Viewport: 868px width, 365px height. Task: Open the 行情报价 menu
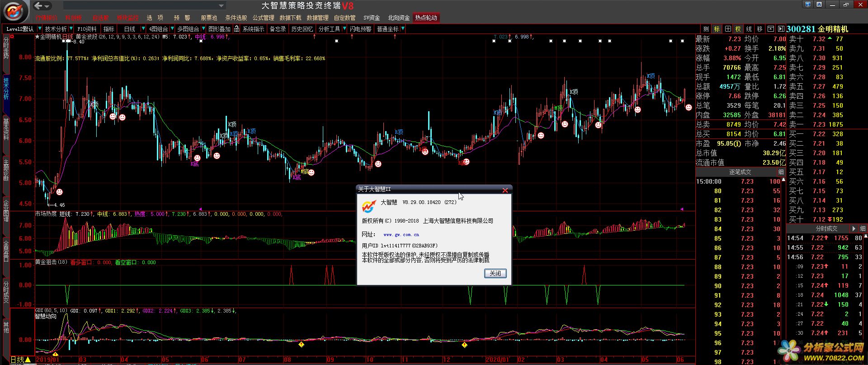pyautogui.click(x=47, y=18)
